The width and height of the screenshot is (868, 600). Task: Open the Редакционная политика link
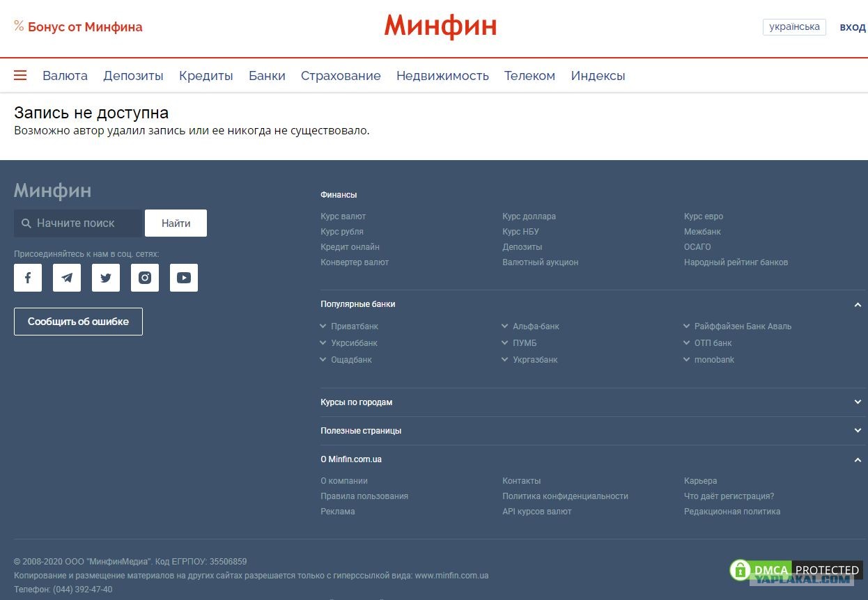point(732,512)
